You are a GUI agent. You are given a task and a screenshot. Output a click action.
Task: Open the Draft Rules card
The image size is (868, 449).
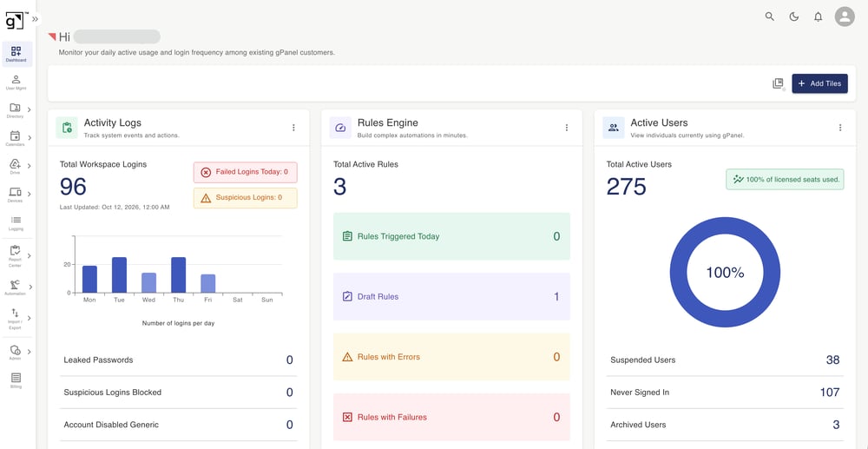(x=451, y=297)
